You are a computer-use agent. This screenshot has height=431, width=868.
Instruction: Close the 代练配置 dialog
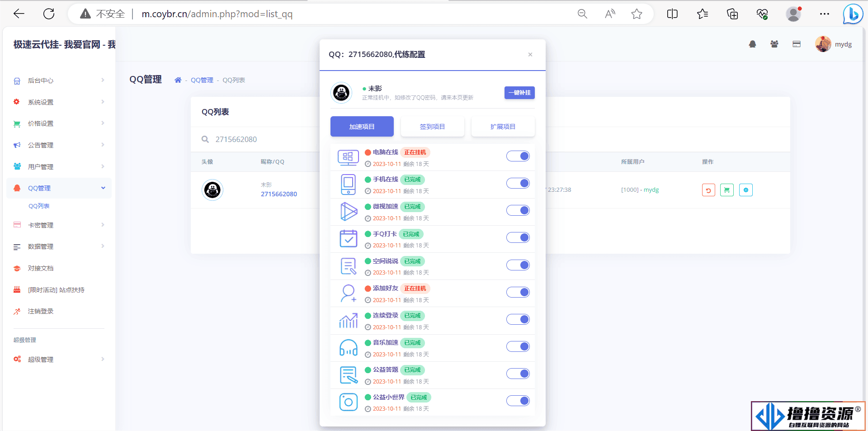[x=530, y=55]
